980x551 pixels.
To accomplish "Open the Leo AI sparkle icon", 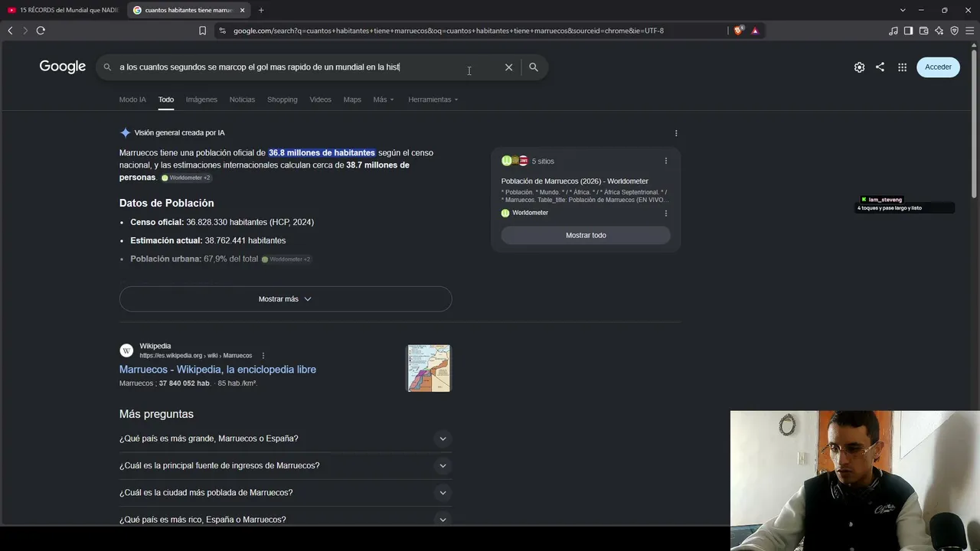I will point(939,31).
